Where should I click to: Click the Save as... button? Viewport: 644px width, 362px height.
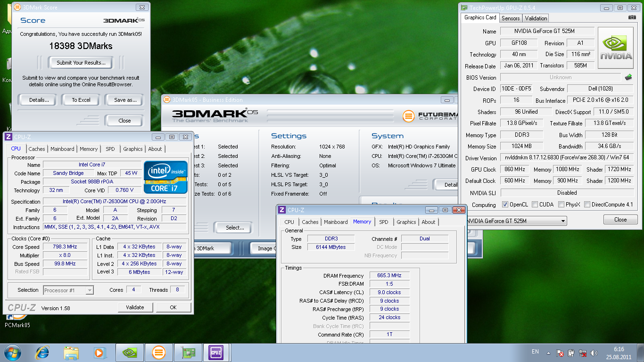(x=125, y=100)
